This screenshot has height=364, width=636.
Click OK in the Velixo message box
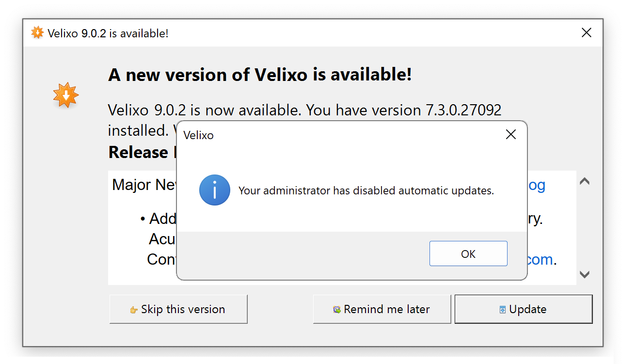[x=468, y=253]
